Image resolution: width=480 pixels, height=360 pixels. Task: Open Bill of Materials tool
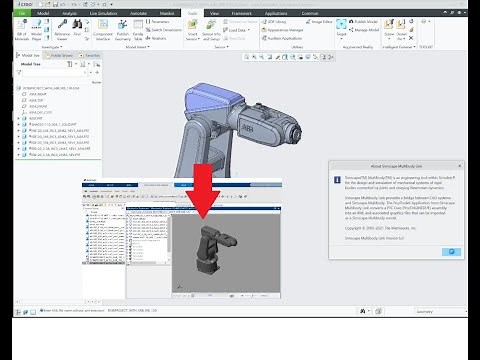(22, 29)
